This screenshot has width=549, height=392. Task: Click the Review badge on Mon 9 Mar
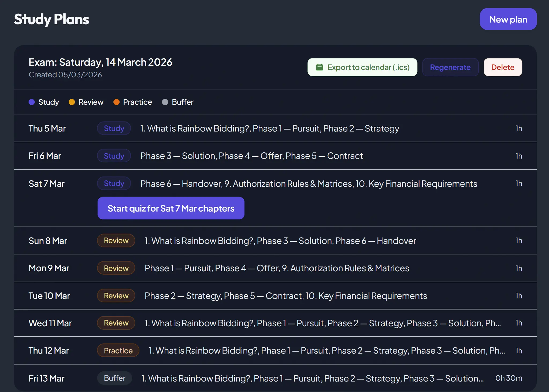pos(116,268)
